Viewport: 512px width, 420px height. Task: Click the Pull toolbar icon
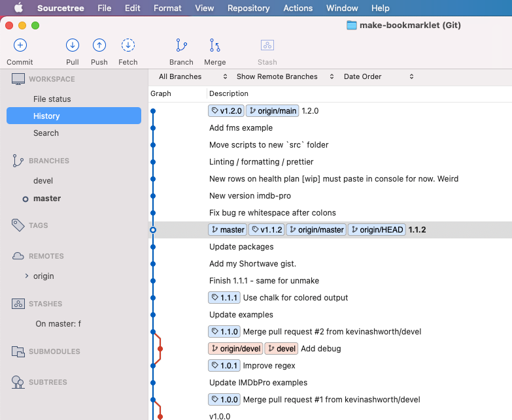point(73,45)
